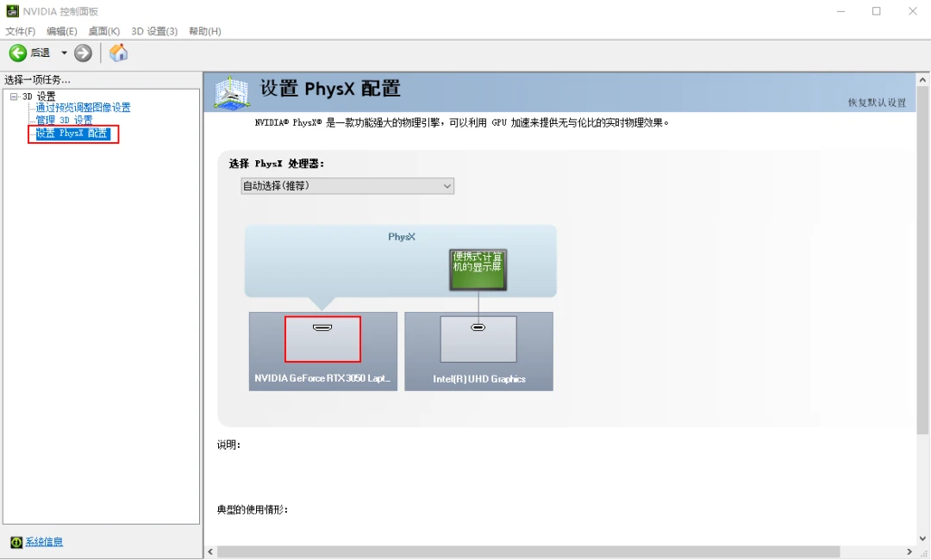Open the 桌面(K) menu
931x560 pixels.
coord(104,31)
